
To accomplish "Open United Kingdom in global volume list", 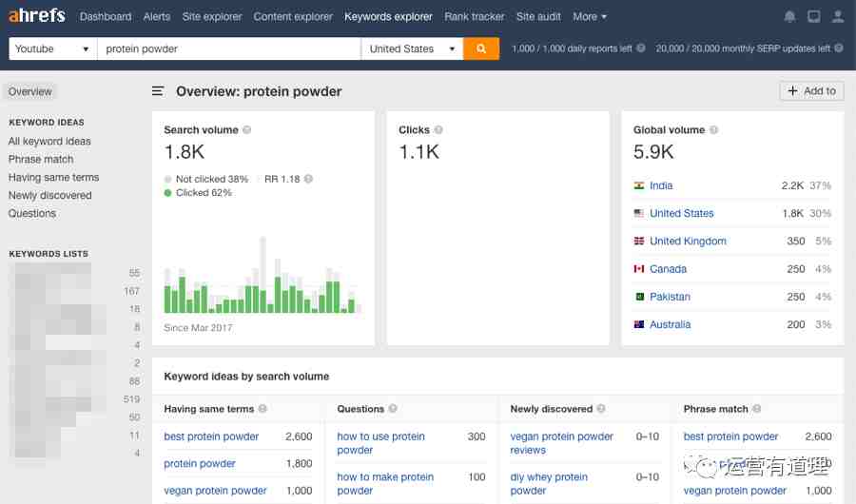I will pos(688,242).
